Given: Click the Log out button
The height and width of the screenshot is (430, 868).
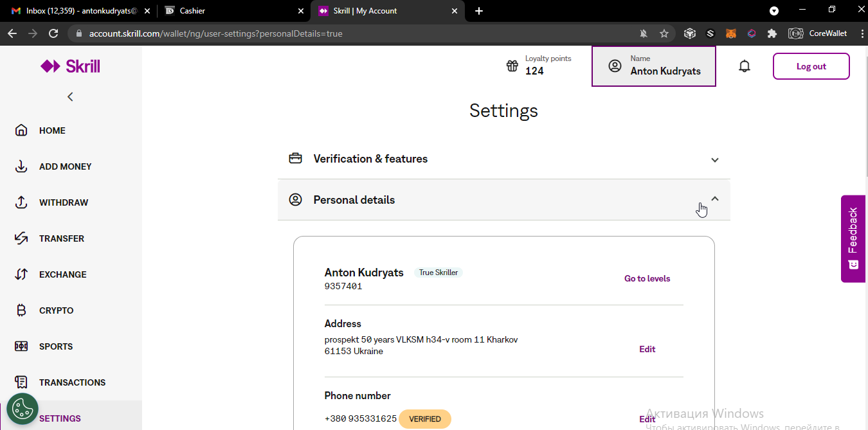Looking at the screenshot, I should (811, 66).
